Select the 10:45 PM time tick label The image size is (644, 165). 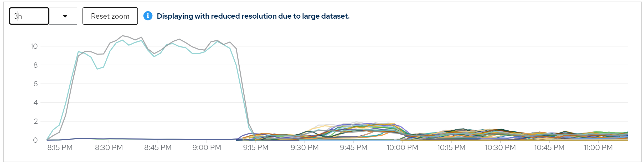click(549, 148)
